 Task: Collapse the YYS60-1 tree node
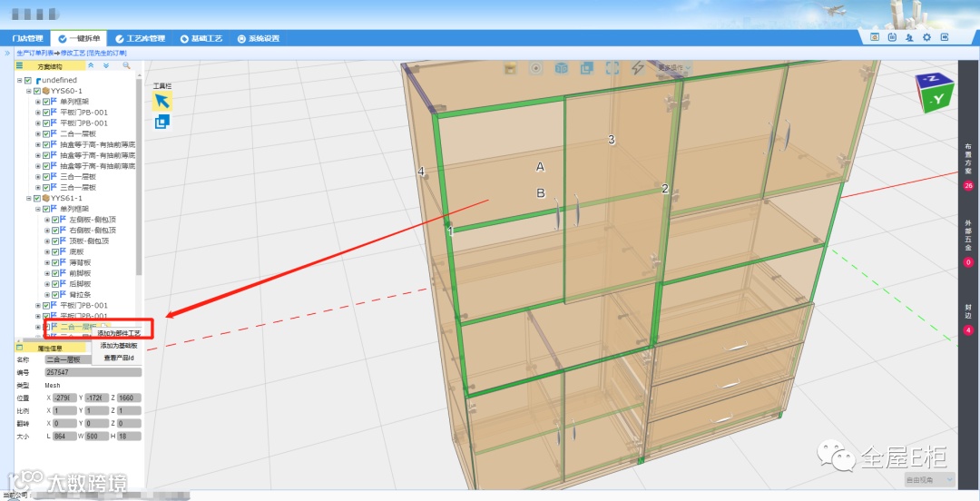click(x=29, y=92)
